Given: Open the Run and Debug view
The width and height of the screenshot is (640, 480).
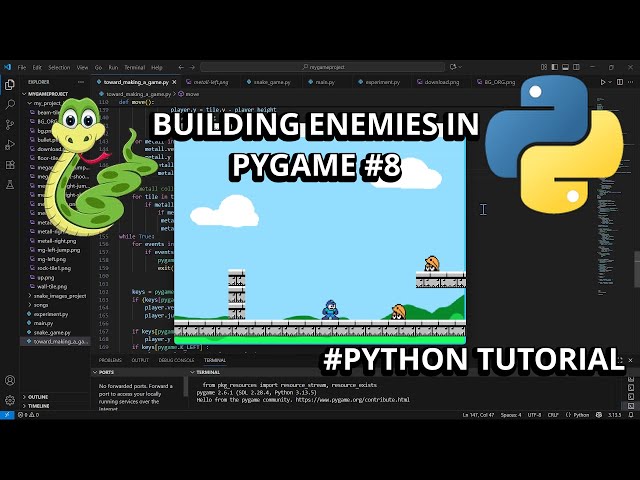Looking at the screenshot, I should pos(10,144).
